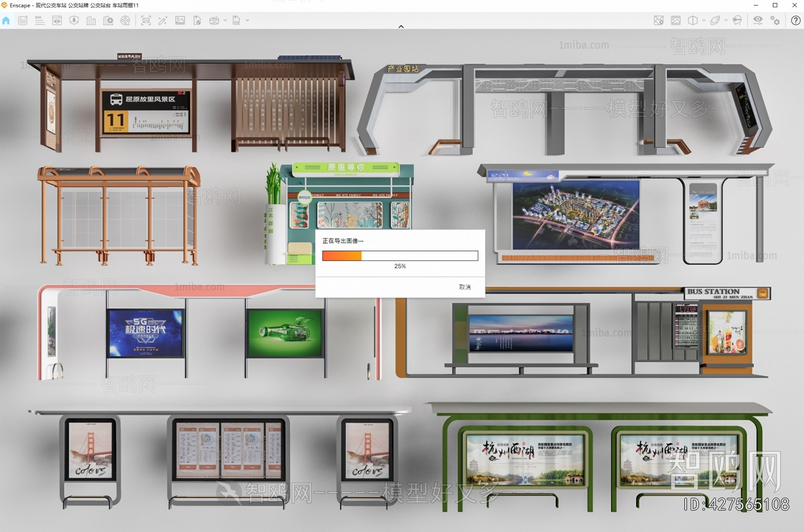The width and height of the screenshot is (804, 532).
Task: Click the magic wand icon
Action: pyautogui.click(x=162, y=21)
